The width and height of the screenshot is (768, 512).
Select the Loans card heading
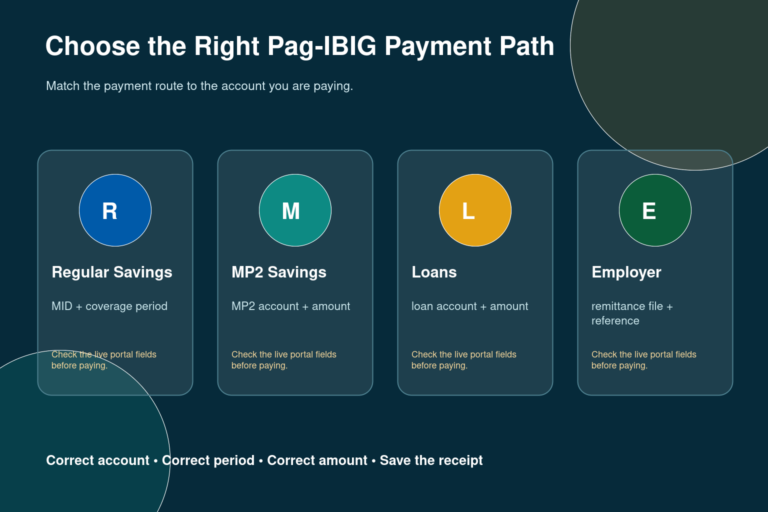434,272
